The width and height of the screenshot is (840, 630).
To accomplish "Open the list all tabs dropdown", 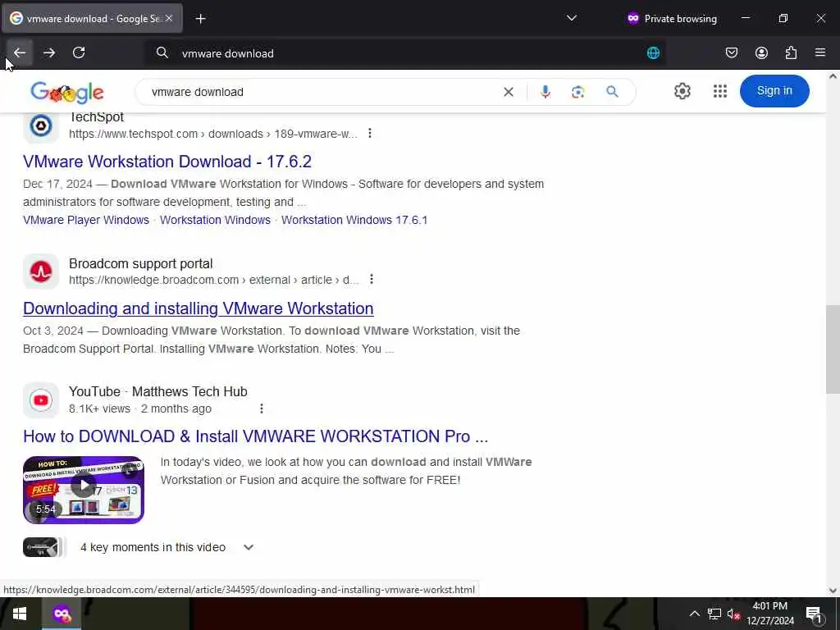I will pos(572,18).
